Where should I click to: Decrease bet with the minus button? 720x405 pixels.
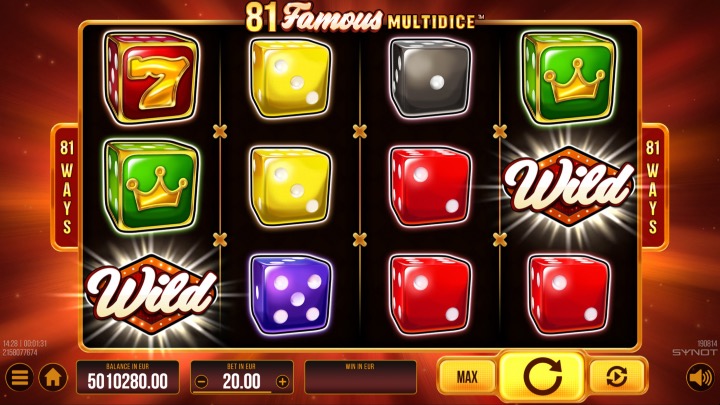click(x=201, y=381)
